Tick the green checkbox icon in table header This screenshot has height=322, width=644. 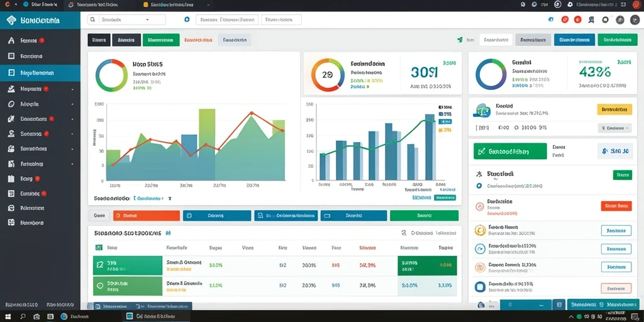99,248
